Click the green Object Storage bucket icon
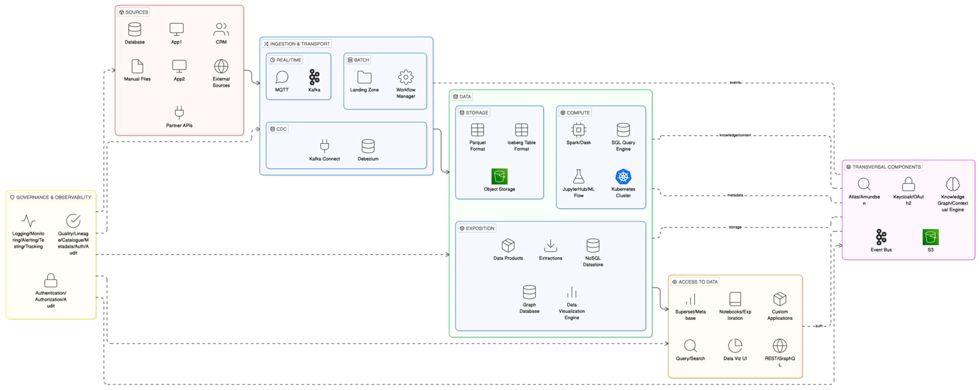The image size is (980, 390). click(x=499, y=177)
